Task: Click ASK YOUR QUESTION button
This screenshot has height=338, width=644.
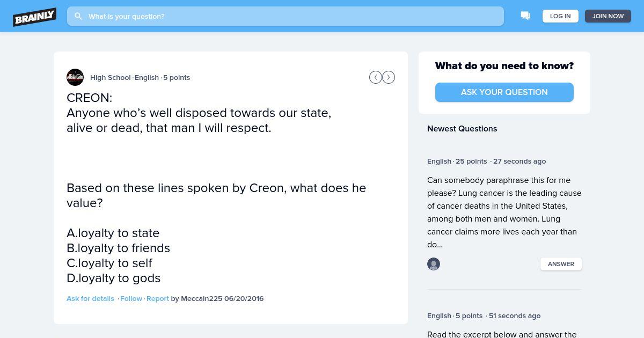Action: pyautogui.click(x=504, y=92)
